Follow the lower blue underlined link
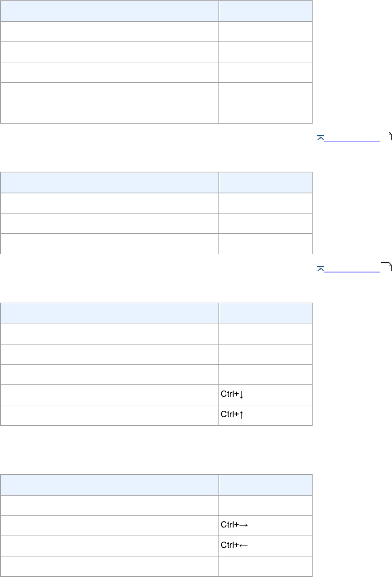The height and width of the screenshot is (577, 392). 352,269
